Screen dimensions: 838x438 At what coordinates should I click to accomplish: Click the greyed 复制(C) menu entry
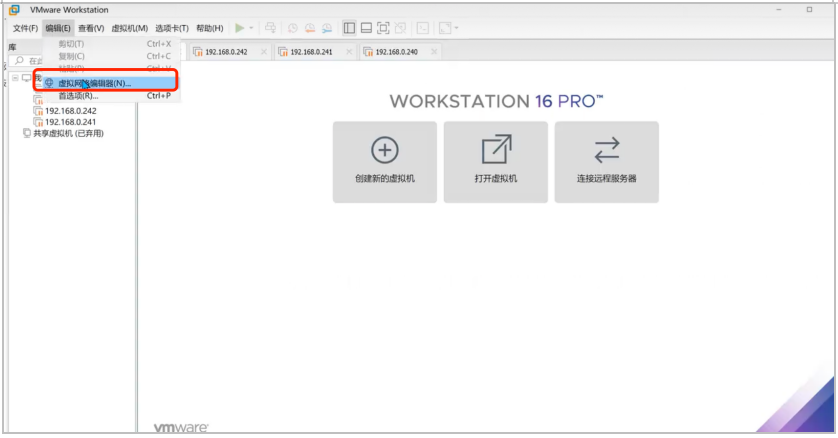coord(109,56)
